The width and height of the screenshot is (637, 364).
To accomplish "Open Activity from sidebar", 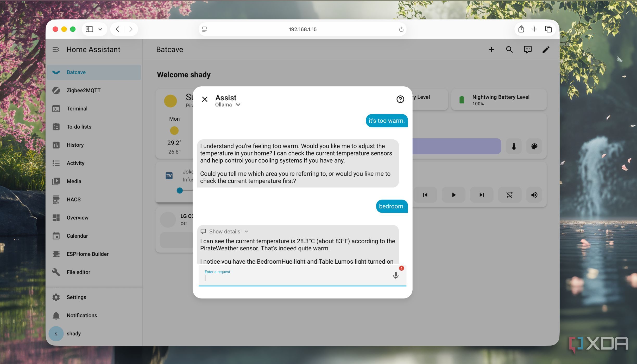I will click(x=94, y=163).
